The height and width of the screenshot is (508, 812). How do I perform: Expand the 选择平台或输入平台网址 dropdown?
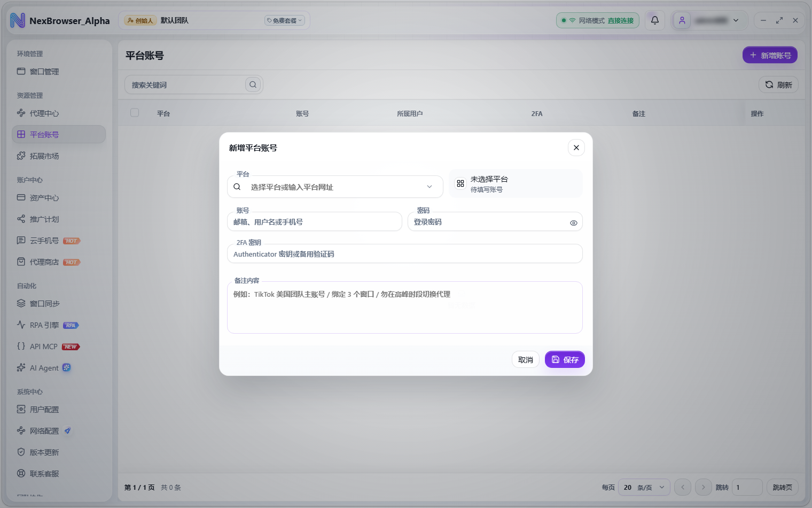(335, 187)
